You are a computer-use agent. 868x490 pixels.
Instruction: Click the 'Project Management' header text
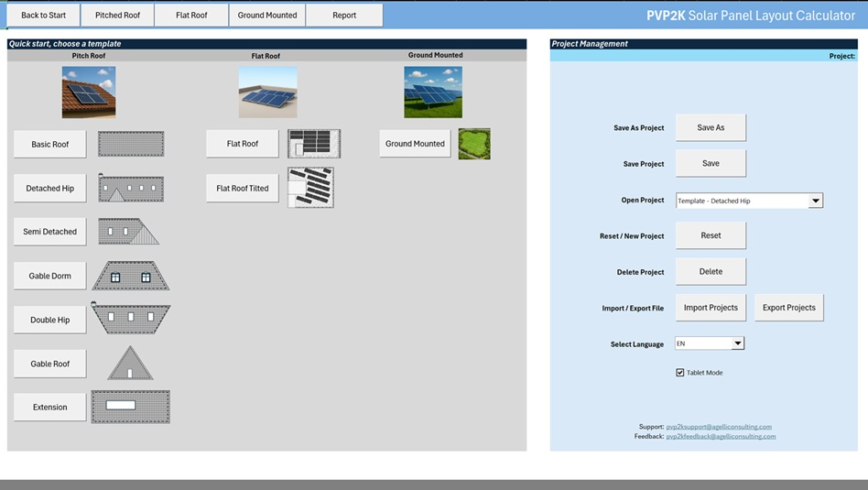pos(590,44)
